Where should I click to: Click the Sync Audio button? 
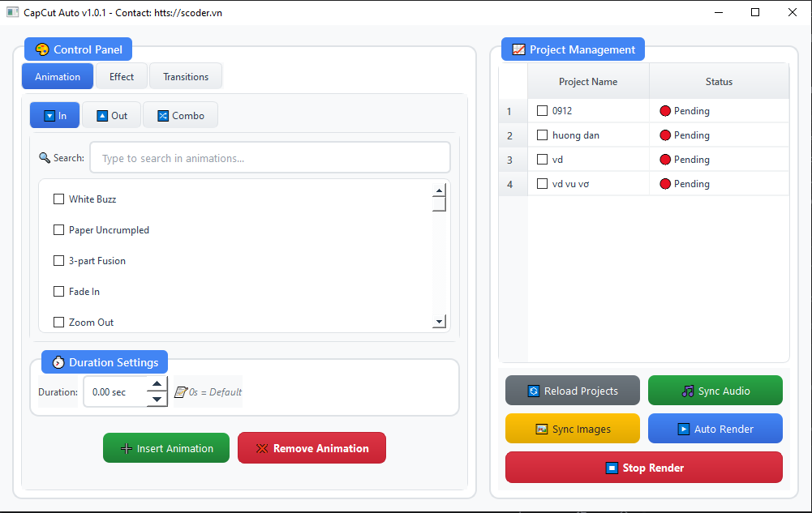coord(715,391)
